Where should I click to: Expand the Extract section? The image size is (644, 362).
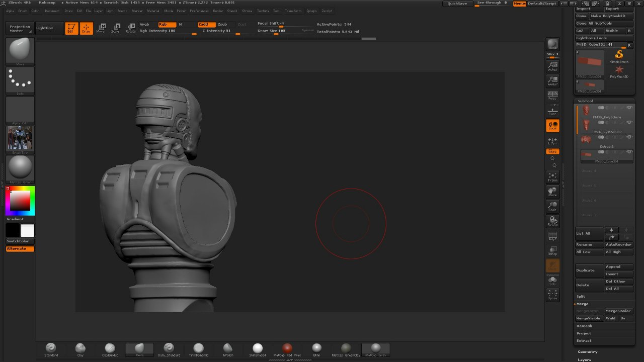[584, 341]
